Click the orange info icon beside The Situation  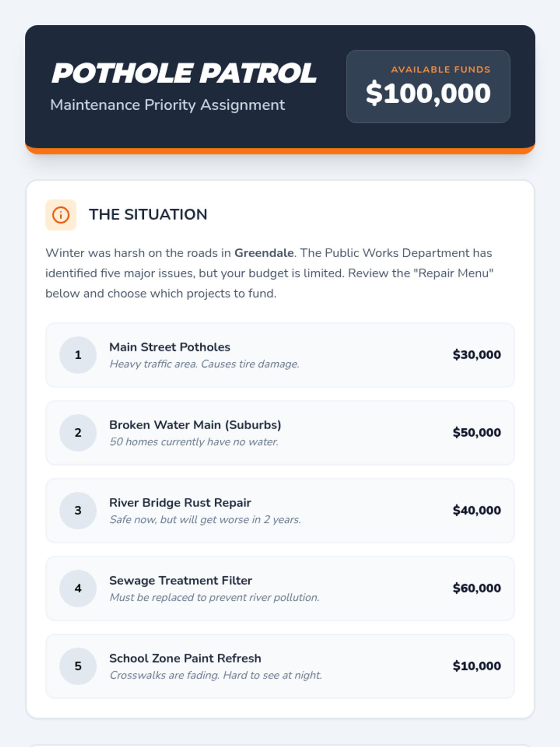pos(61,215)
